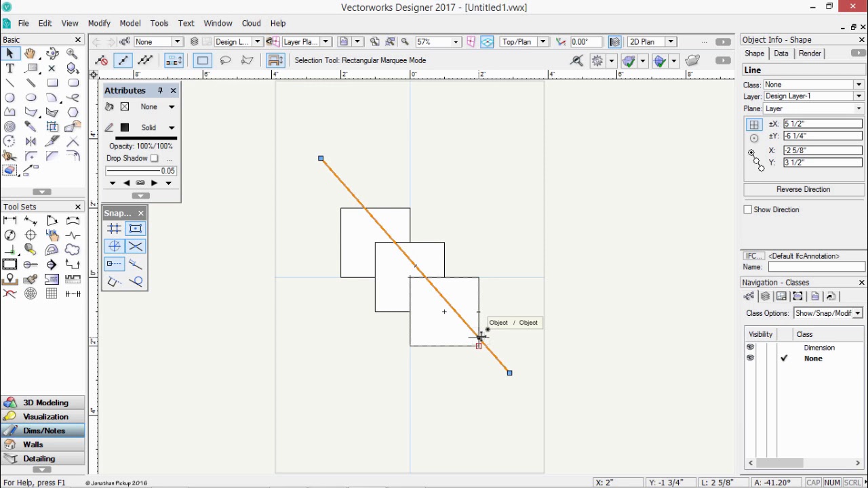Click the line thickness 0.05 slider
The height and width of the screenshot is (488, 868).
pos(141,171)
